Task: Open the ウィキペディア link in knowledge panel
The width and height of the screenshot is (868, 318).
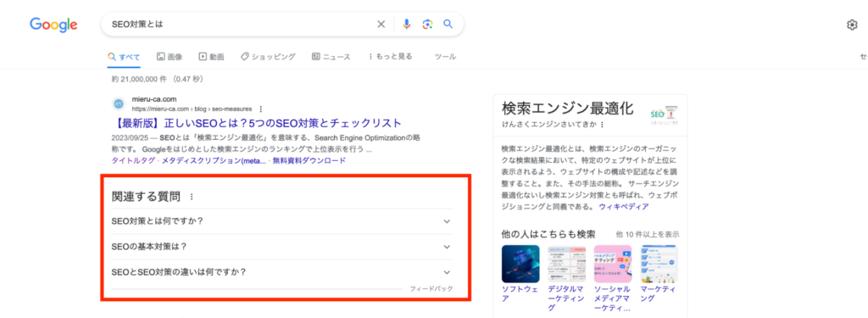Action: pyautogui.click(x=625, y=206)
